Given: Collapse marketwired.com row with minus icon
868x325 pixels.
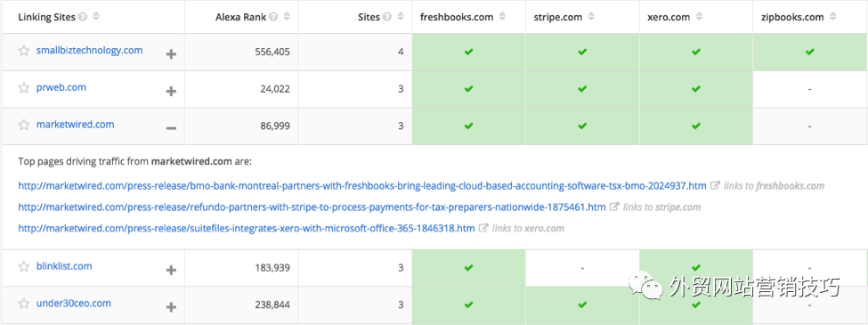Looking at the screenshot, I should (x=172, y=128).
